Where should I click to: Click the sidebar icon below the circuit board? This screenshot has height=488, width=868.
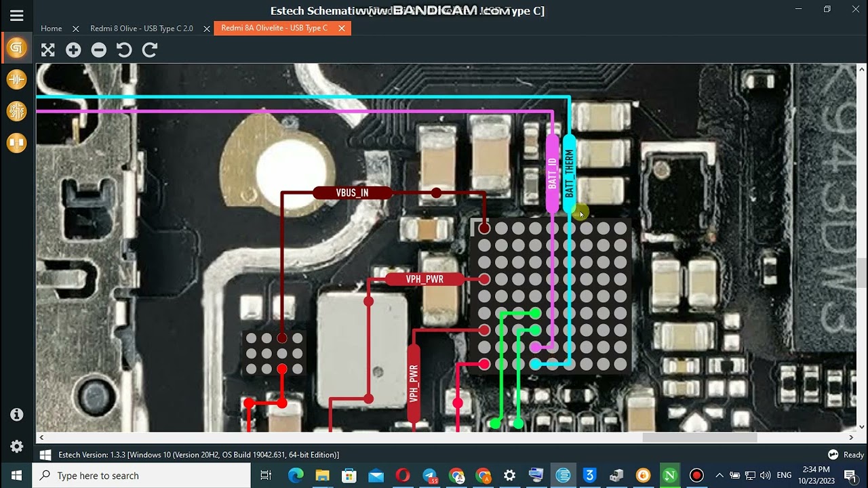(16, 143)
